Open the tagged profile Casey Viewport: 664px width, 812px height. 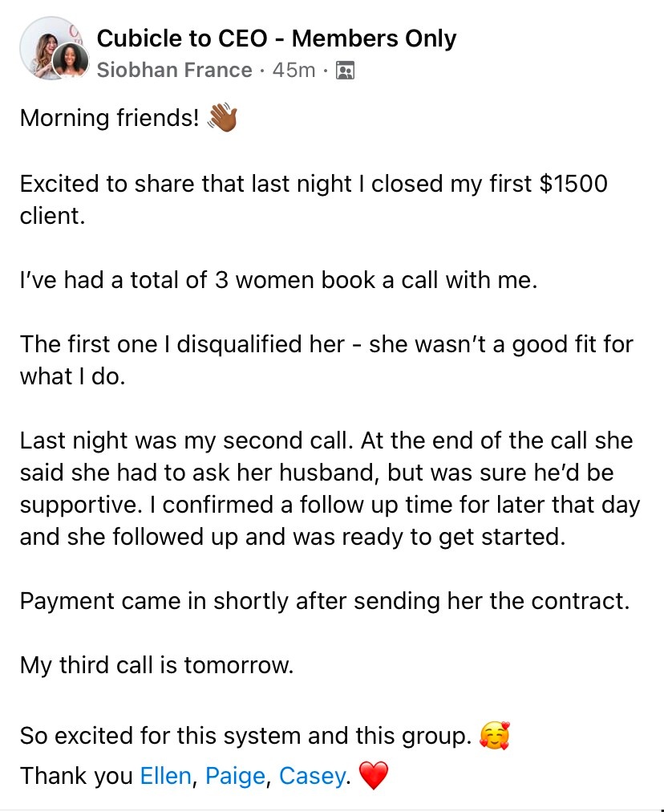pos(313,776)
